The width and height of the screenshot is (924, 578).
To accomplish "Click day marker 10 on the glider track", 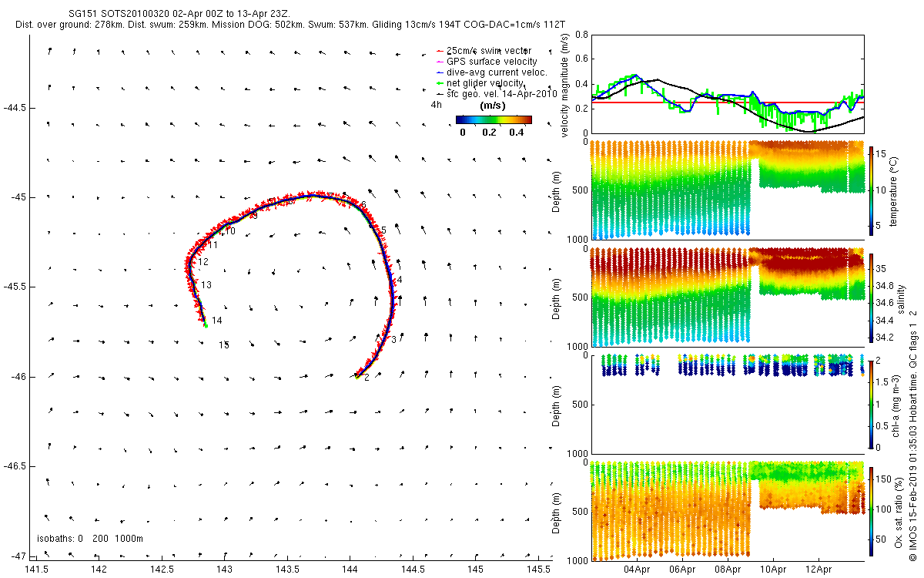I will point(229,231).
